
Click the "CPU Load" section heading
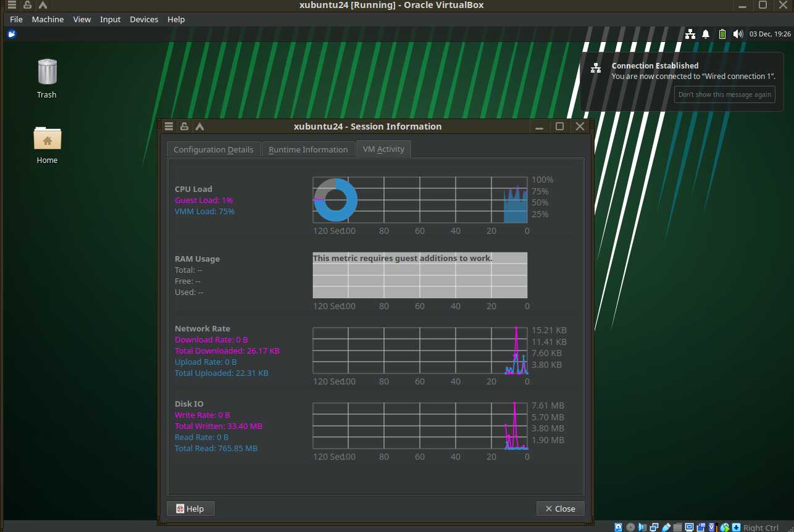point(193,189)
